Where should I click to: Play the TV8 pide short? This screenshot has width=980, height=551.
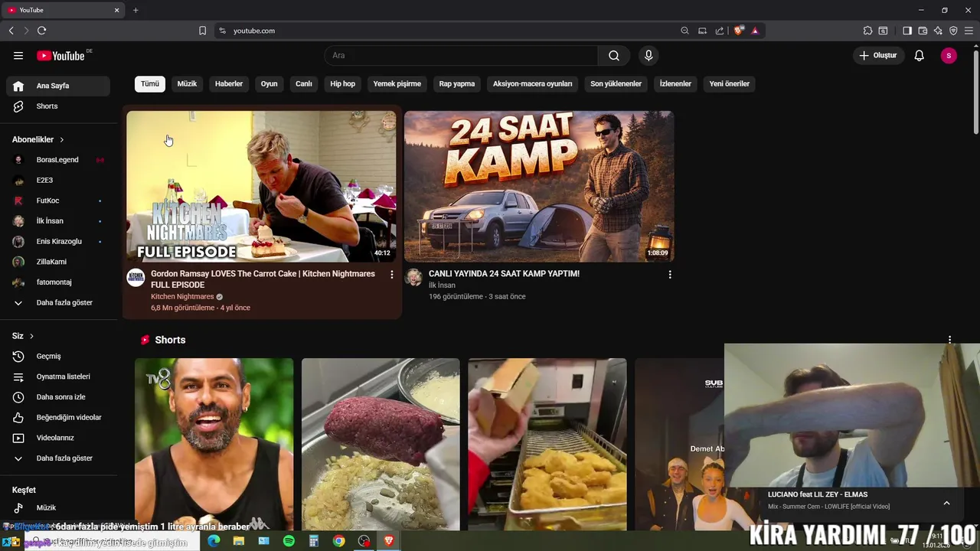[214, 445]
